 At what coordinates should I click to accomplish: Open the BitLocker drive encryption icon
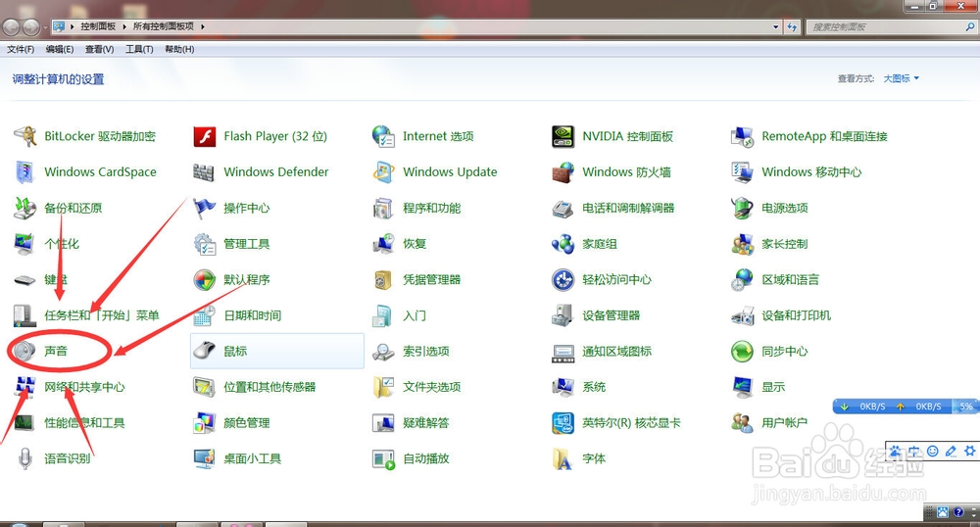pyautogui.click(x=25, y=136)
